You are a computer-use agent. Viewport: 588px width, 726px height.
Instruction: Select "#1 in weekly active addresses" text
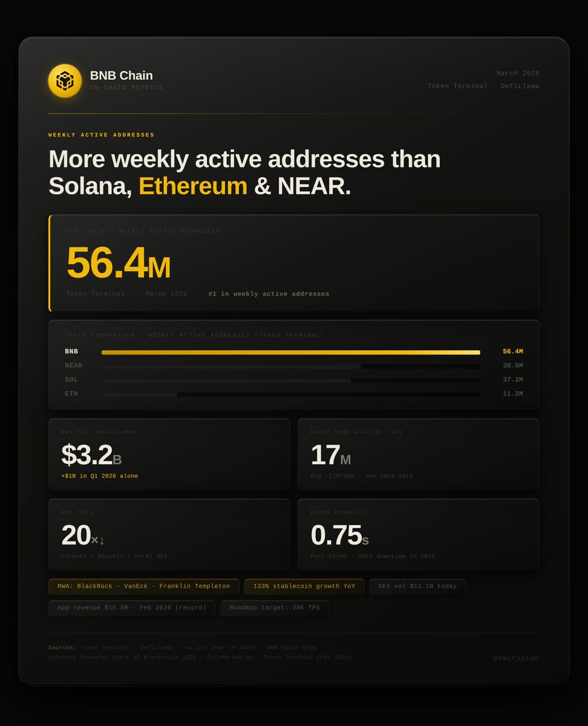point(269,294)
